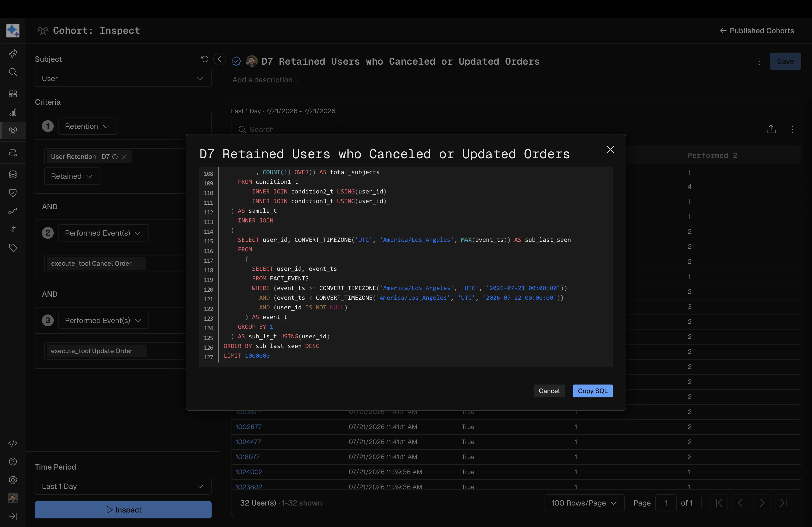Open the Retention criteria type dropdown
This screenshot has width=812, height=527.
pos(87,126)
